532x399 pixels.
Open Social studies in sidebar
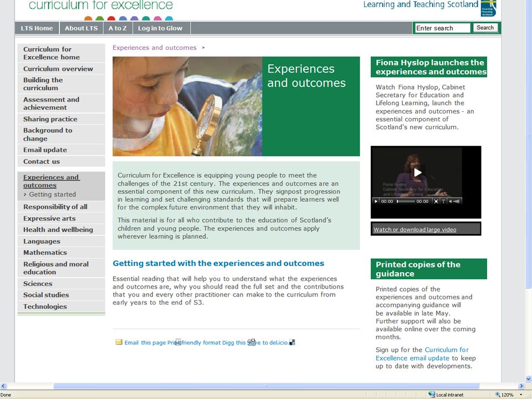(62, 295)
